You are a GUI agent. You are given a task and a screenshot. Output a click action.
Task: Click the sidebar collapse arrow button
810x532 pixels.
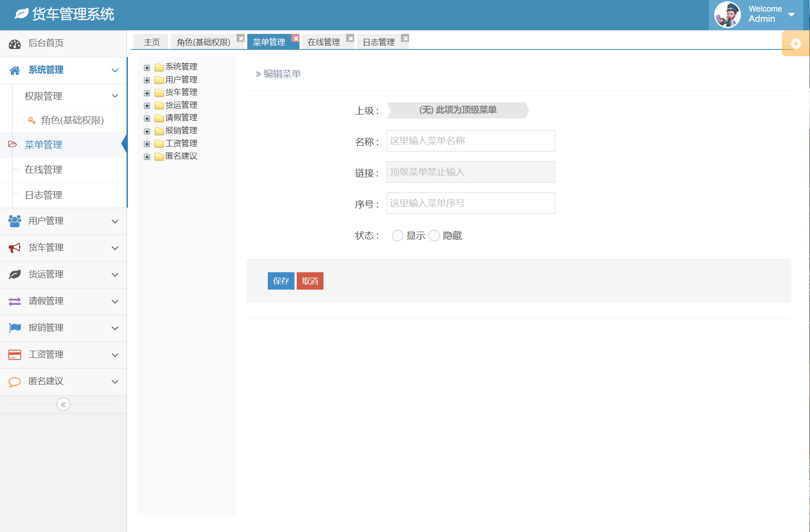63,404
